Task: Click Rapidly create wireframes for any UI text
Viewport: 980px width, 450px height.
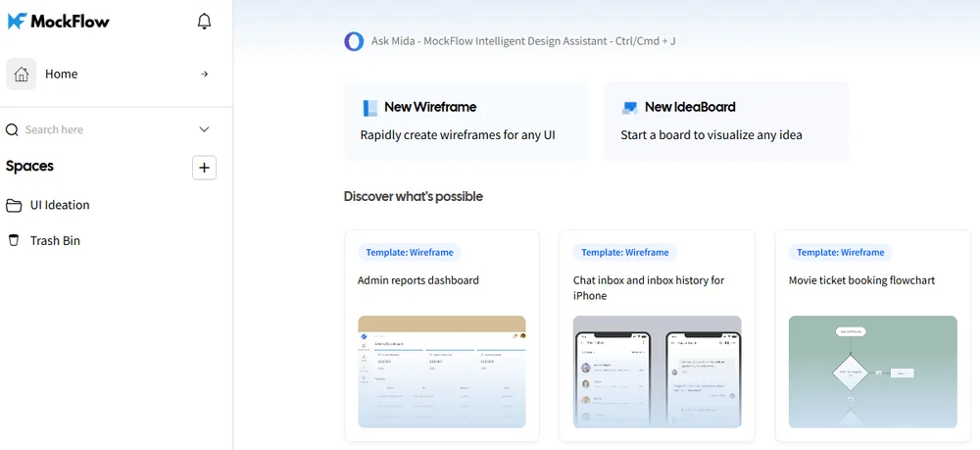Action: [x=458, y=135]
